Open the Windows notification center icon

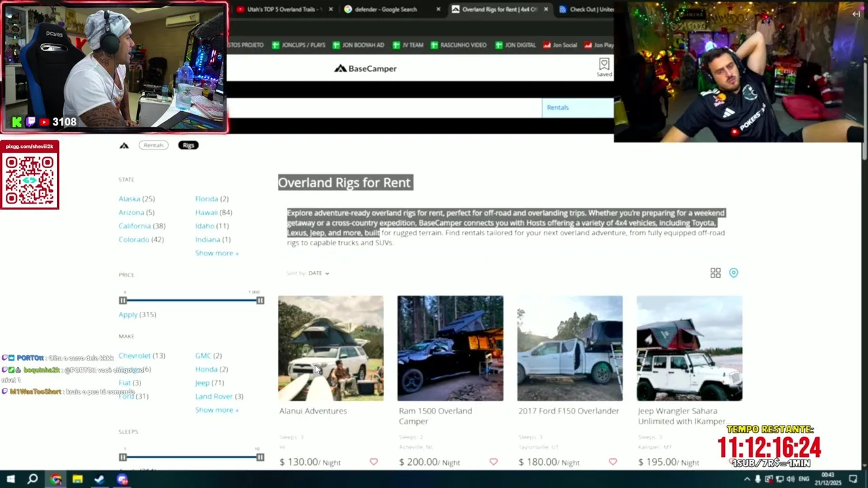pos(854,479)
